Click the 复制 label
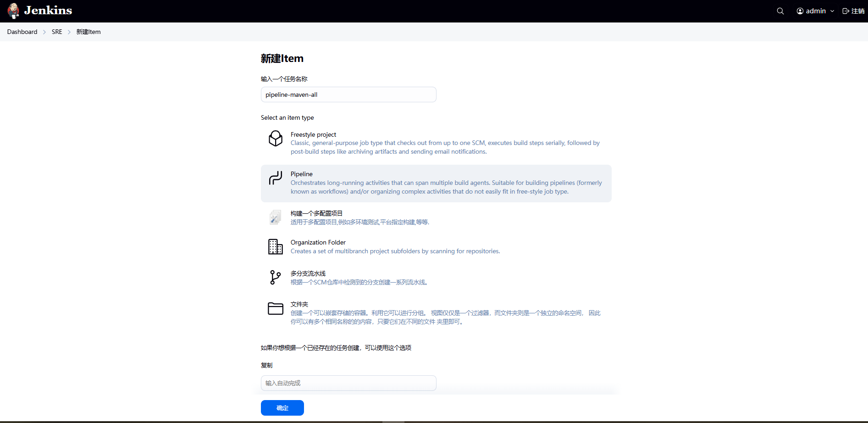 (267, 365)
